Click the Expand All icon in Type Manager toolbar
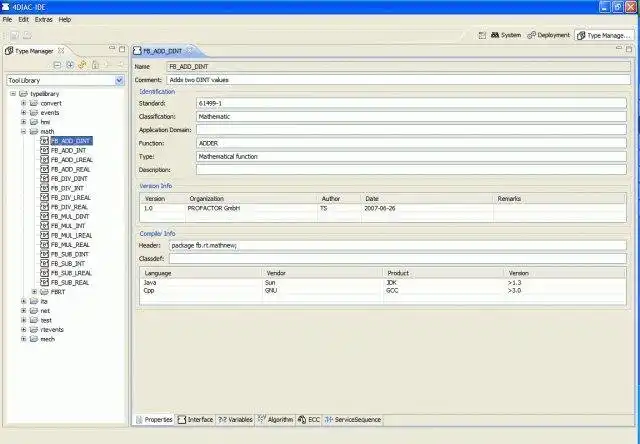The width and height of the screenshot is (640, 444). point(70,65)
